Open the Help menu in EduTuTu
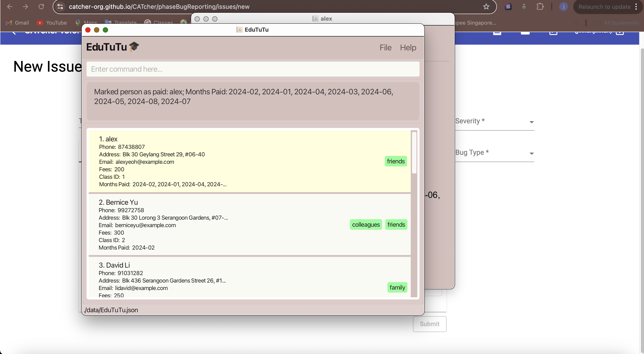 point(408,47)
